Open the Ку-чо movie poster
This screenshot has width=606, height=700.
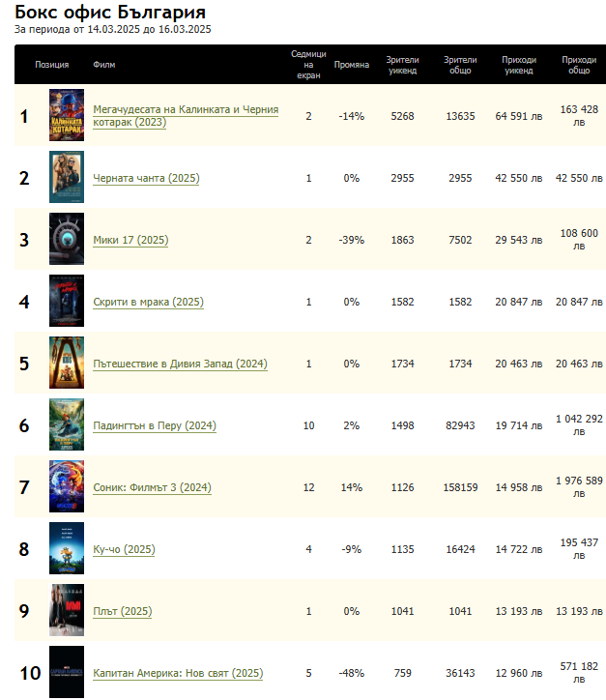[x=67, y=549]
